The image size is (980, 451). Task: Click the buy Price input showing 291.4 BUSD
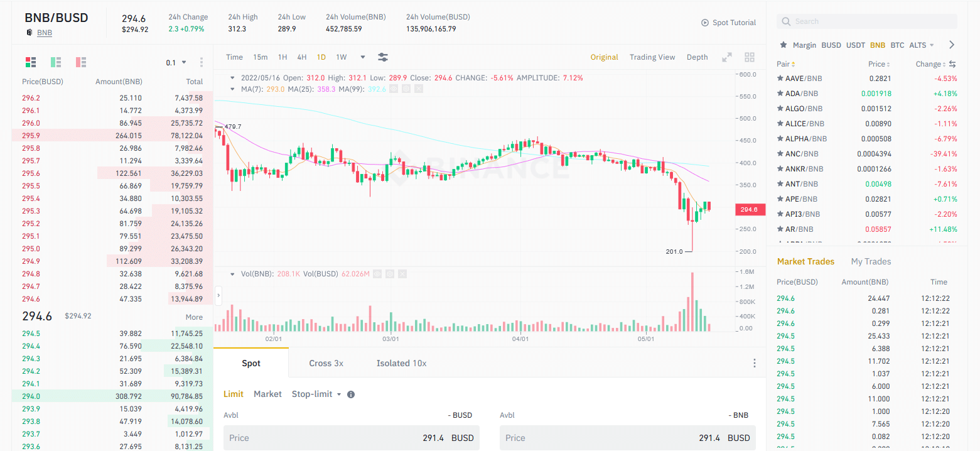[x=352, y=438]
